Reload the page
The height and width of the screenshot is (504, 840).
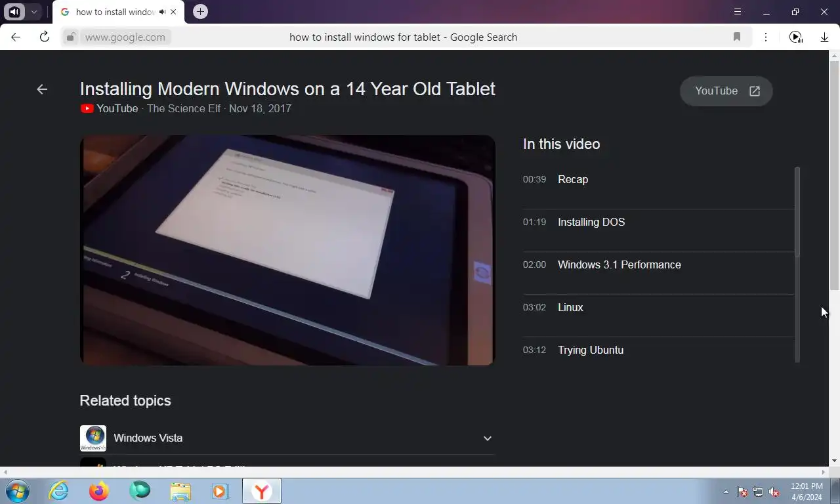point(44,37)
